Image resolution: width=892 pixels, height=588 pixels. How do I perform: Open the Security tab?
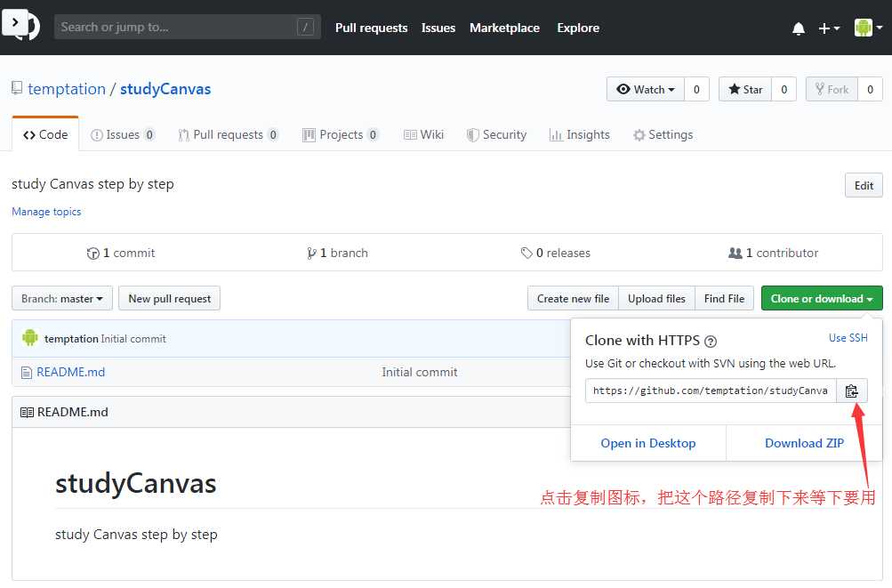(x=496, y=135)
